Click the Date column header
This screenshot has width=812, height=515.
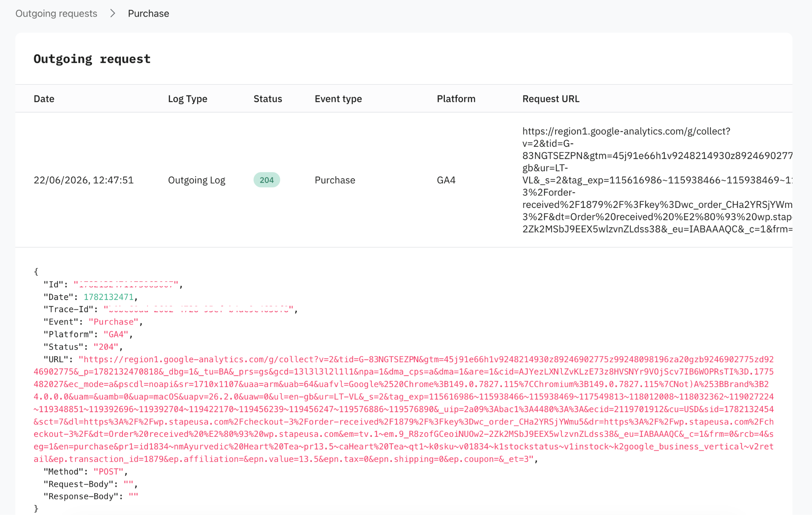pos(44,99)
